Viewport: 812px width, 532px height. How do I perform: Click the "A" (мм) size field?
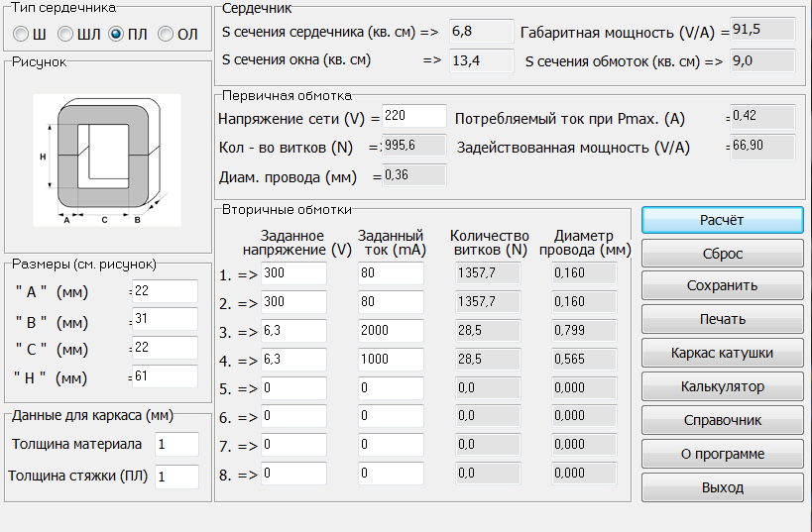(x=166, y=291)
